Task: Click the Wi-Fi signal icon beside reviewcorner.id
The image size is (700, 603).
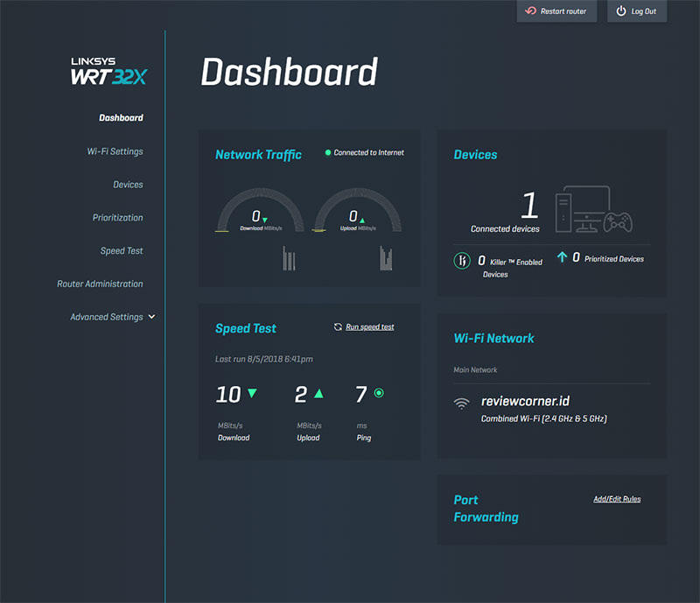Action: [461, 403]
